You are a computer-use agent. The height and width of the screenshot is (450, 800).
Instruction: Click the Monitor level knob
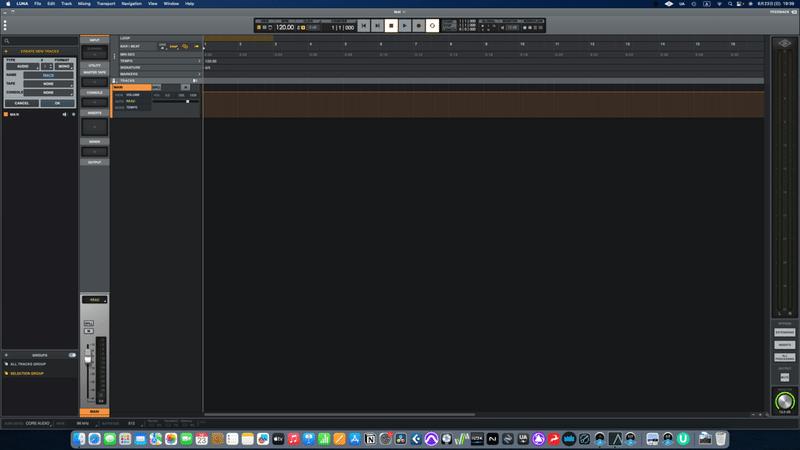click(785, 401)
